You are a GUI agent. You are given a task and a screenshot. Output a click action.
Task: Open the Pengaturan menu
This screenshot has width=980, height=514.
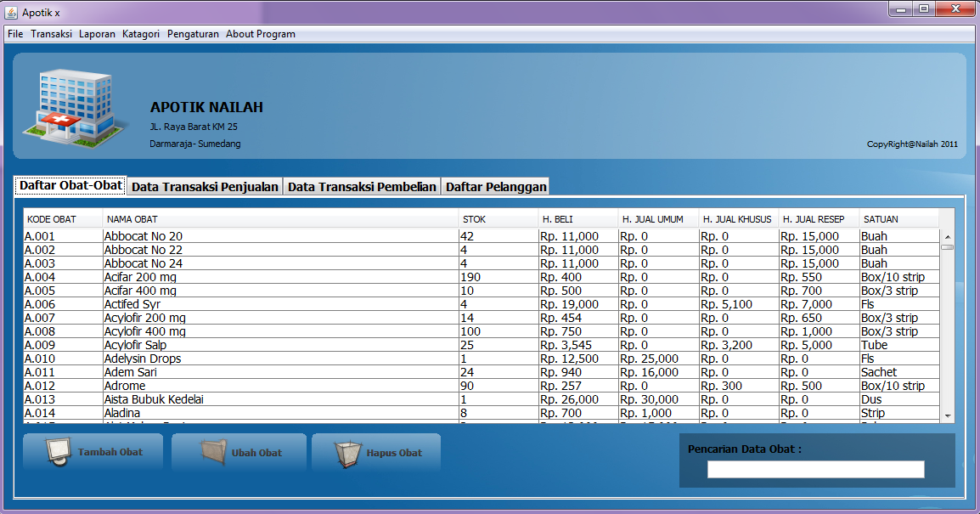(193, 34)
